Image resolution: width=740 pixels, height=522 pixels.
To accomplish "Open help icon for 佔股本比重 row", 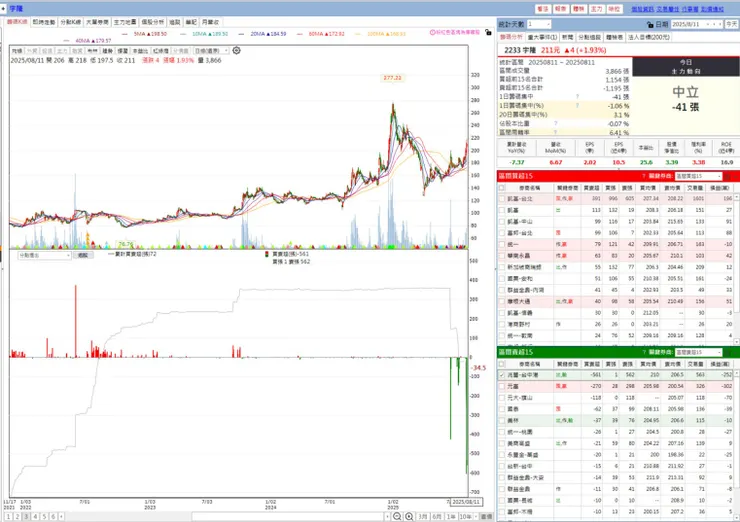I will tap(555, 124).
